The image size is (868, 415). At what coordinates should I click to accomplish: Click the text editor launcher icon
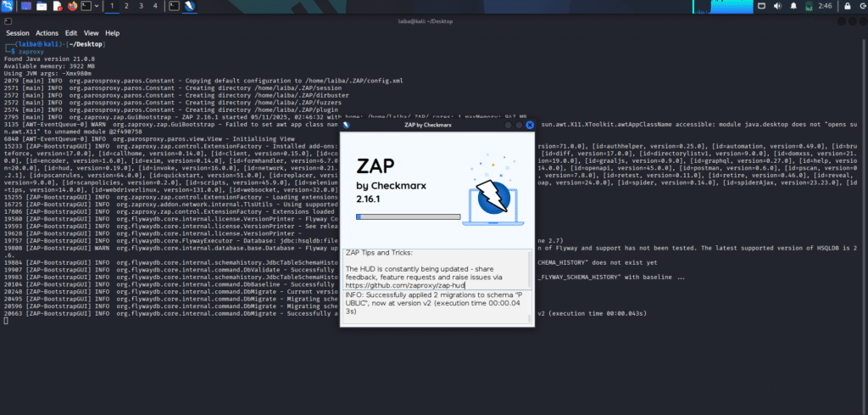(x=57, y=6)
